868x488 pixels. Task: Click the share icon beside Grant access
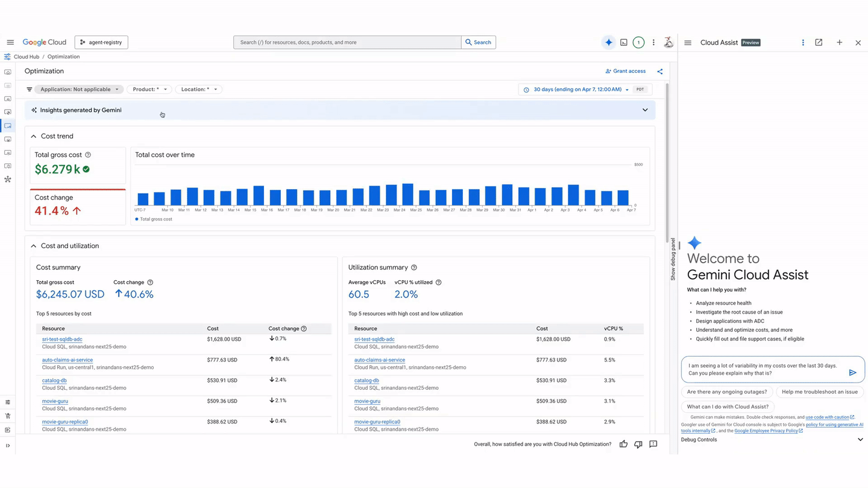[660, 71]
